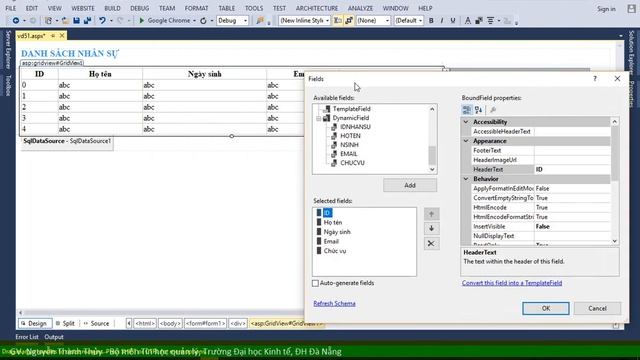Viewport: 640px width, 360px height.
Task: Select the HOTEN available field
Action: (x=350, y=136)
